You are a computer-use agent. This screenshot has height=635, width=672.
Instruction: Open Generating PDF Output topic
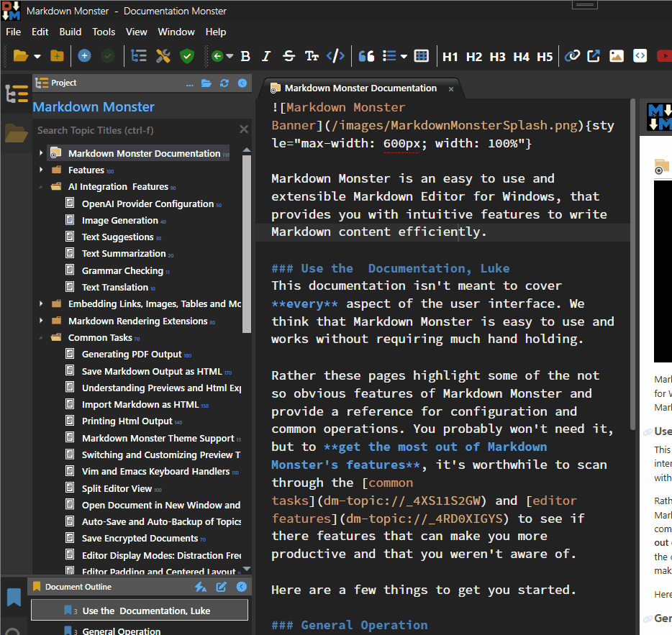[x=132, y=355]
